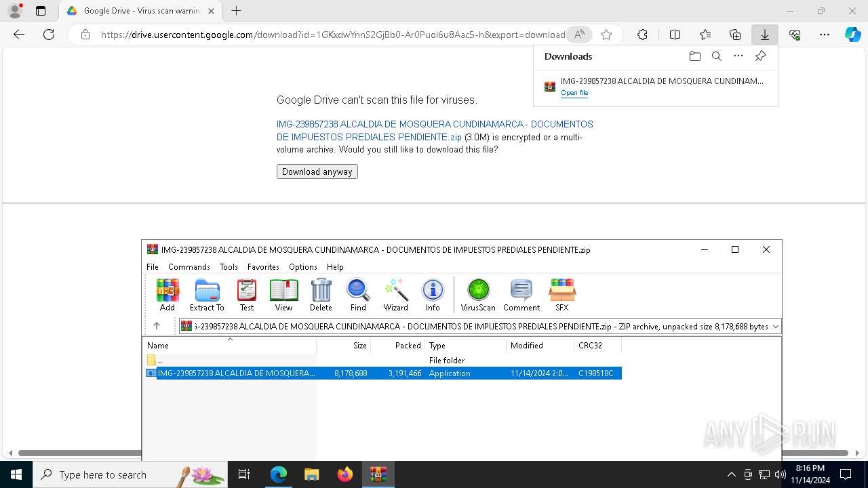Click the Delete trash can icon
Viewport: 868px width, 488px height.
coord(321,295)
